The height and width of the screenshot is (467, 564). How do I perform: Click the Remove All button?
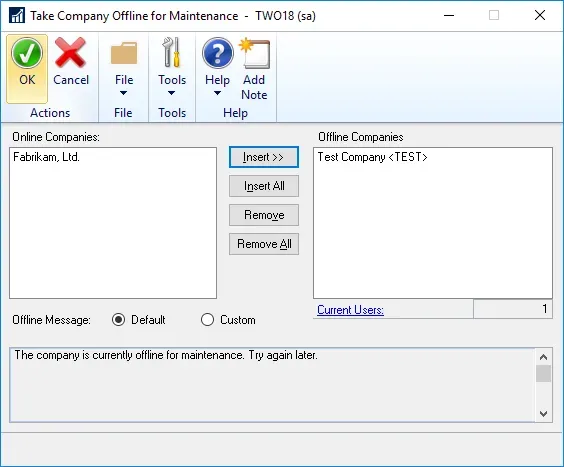(x=264, y=244)
